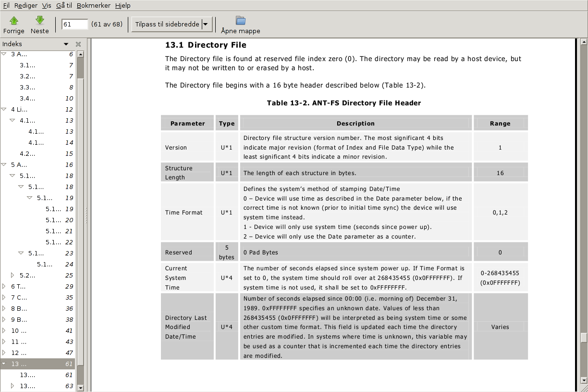Viewport: 588px width, 392px height.
Task: Select index entry 3.1... on page 7
Action: [37, 65]
